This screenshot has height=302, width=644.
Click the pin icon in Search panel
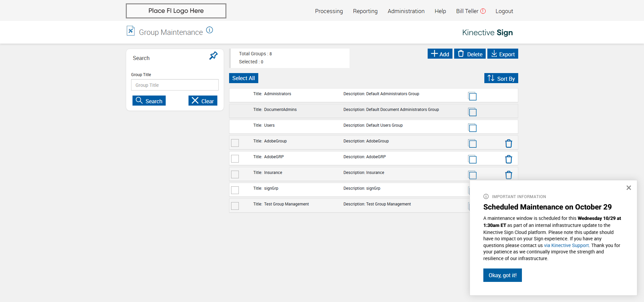tap(213, 56)
